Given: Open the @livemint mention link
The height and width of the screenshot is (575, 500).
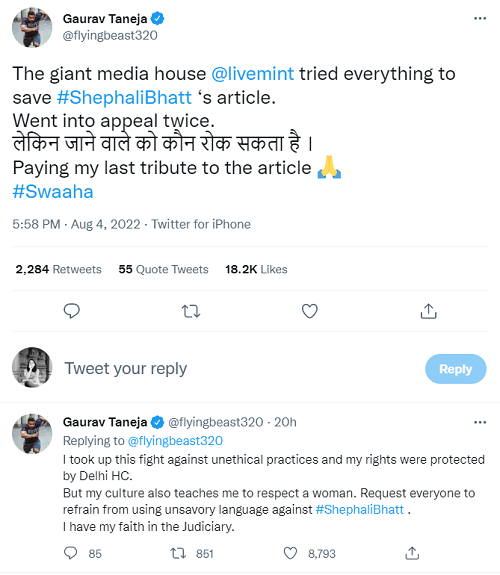Looking at the screenshot, I should tap(252, 74).
